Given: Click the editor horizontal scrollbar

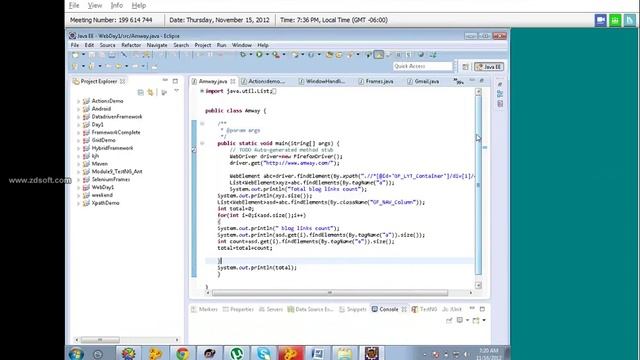Looking at the screenshot, I should (x=330, y=293).
